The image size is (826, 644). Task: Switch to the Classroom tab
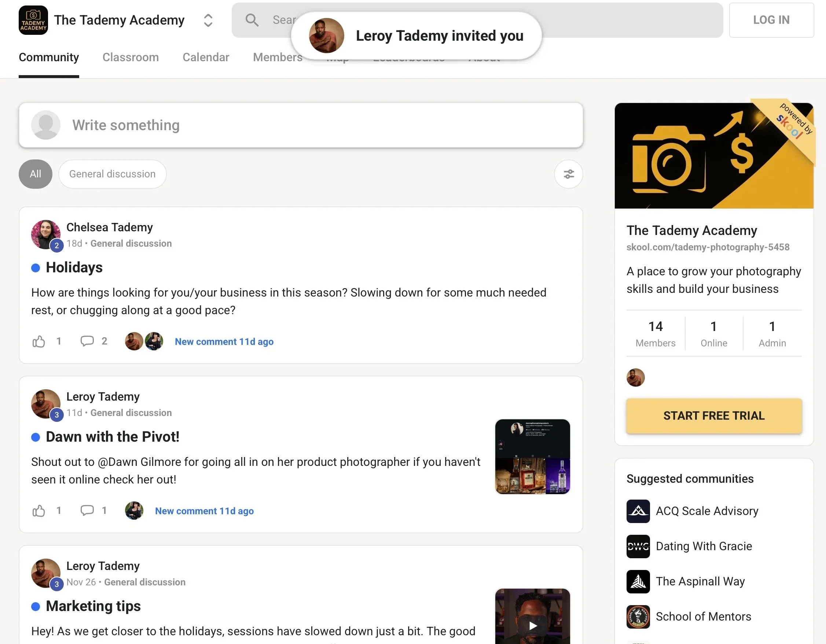(131, 57)
